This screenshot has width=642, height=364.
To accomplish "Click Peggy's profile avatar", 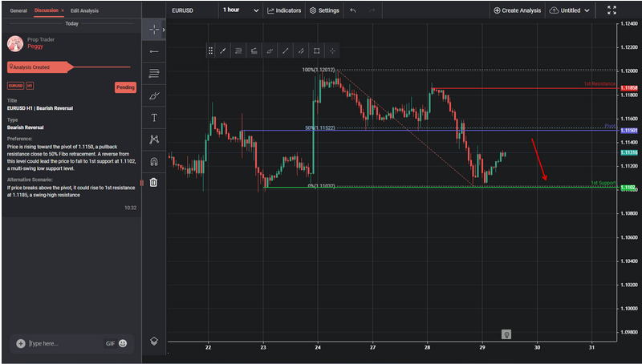I will [15, 43].
